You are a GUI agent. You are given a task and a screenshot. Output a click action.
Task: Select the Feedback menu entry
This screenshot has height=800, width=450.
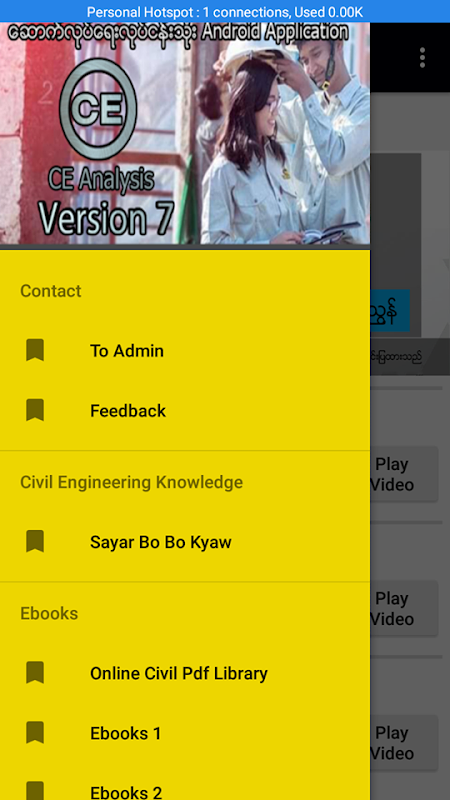point(185,411)
